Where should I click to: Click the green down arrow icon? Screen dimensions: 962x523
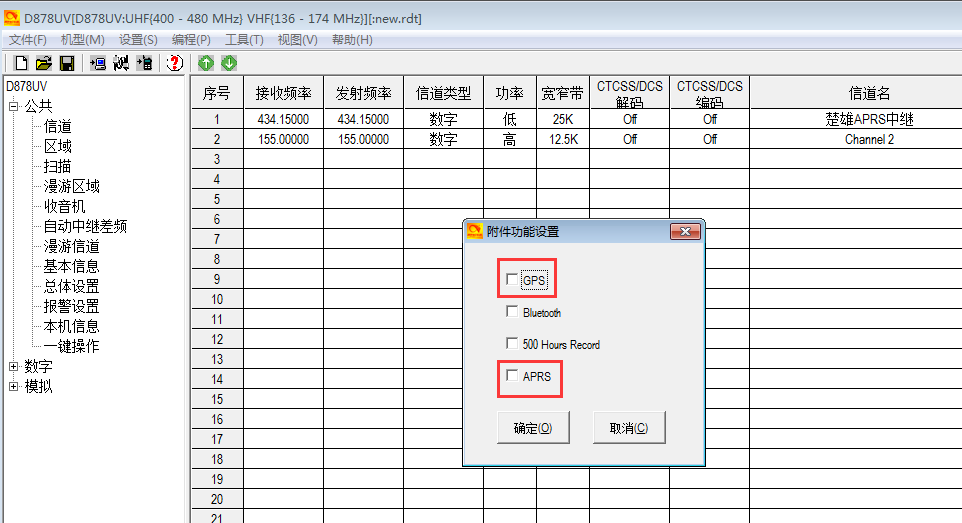click(229, 64)
